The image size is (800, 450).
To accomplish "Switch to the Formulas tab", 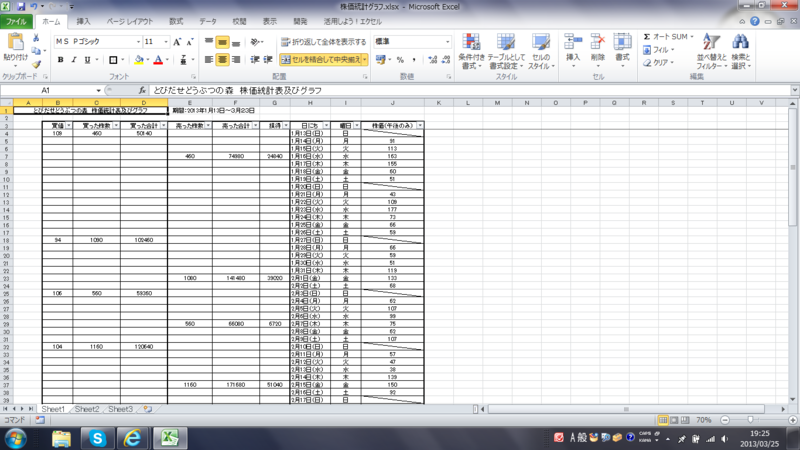I will pos(176,21).
